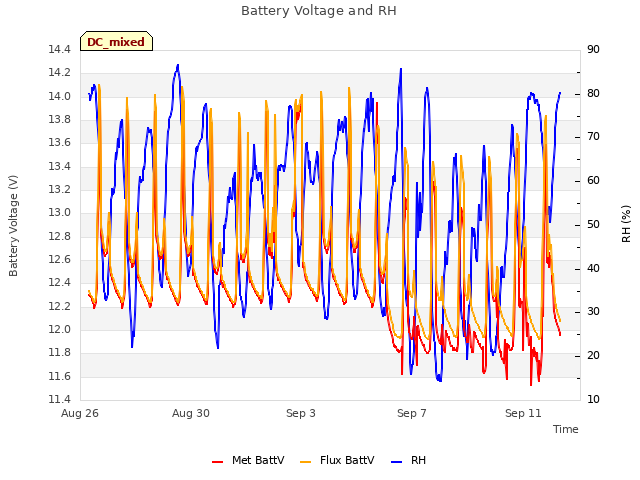The height and width of the screenshot is (480, 640).
Task: Select the Aug 26 x-axis tick label
Action: pyautogui.click(x=80, y=413)
